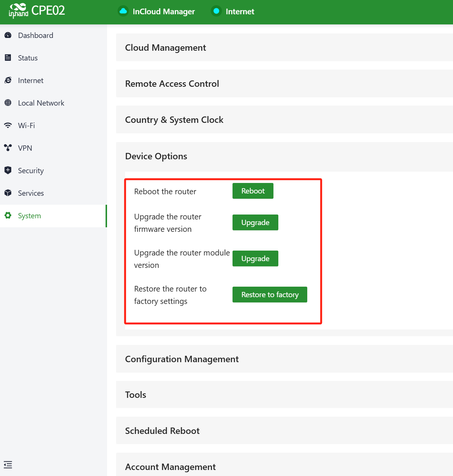Click the Restore to factory button
This screenshot has height=476, width=453.
pos(270,295)
